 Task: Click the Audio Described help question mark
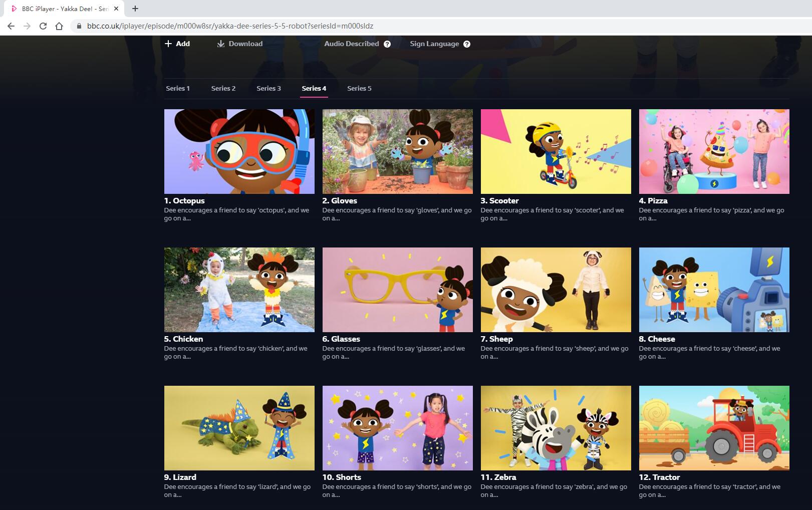click(387, 44)
